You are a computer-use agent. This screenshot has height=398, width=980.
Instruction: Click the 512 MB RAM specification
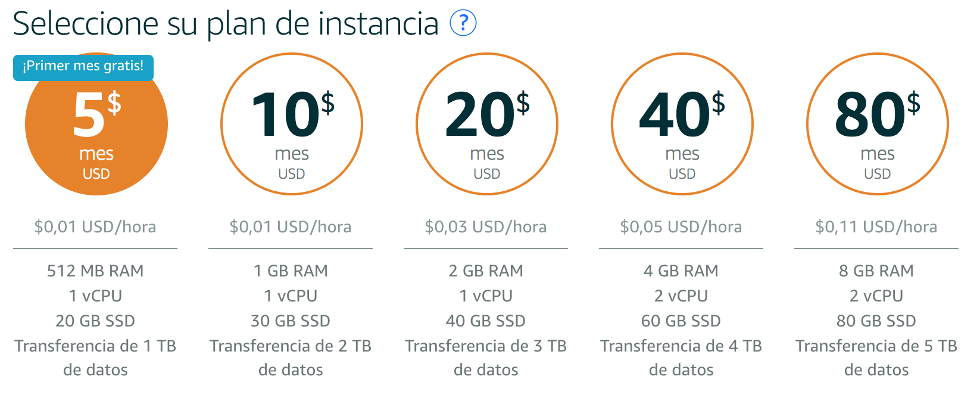click(x=95, y=271)
